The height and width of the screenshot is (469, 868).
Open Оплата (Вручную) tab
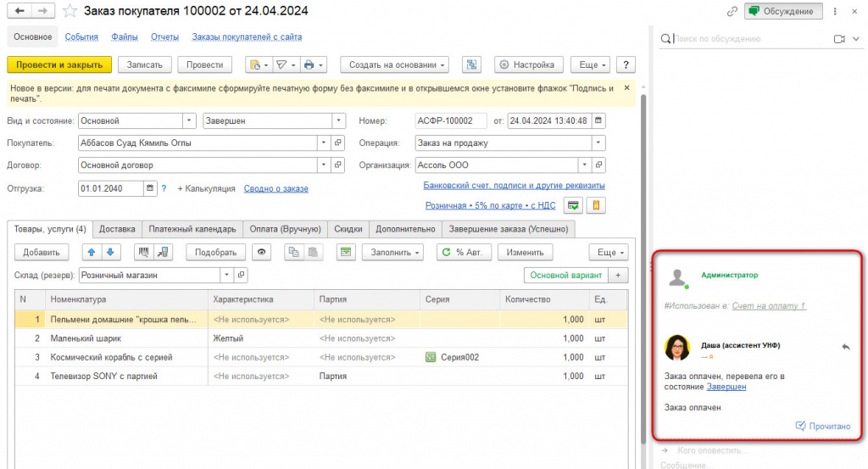285,229
